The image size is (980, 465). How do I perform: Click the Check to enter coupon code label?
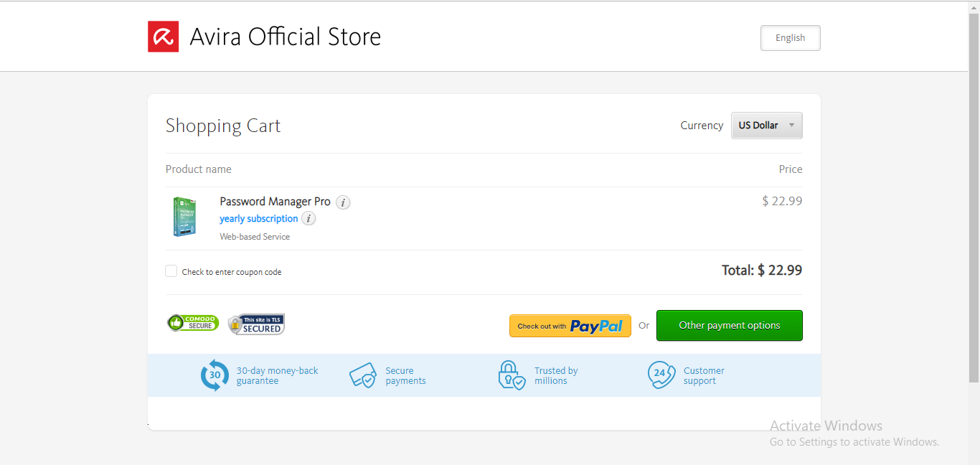tap(232, 272)
